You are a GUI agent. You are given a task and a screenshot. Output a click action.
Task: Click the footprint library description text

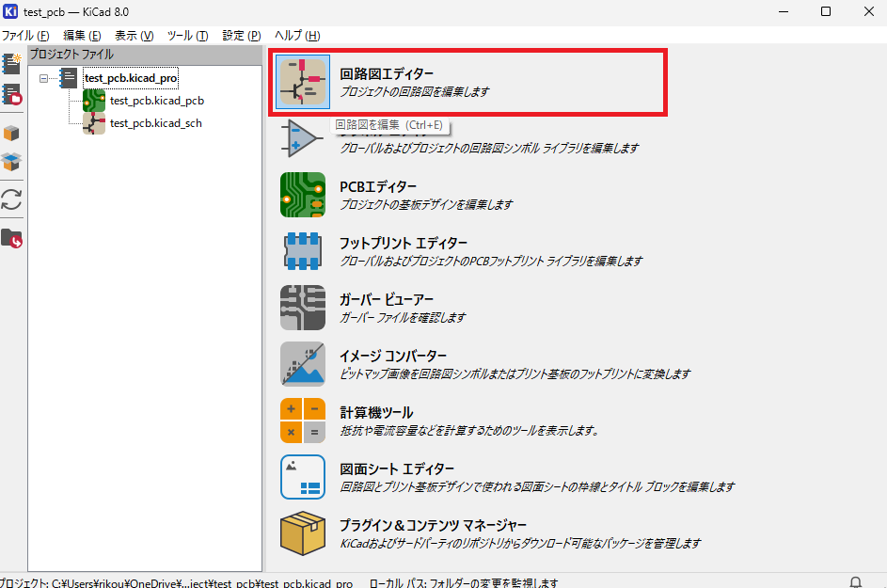[x=491, y=261]
